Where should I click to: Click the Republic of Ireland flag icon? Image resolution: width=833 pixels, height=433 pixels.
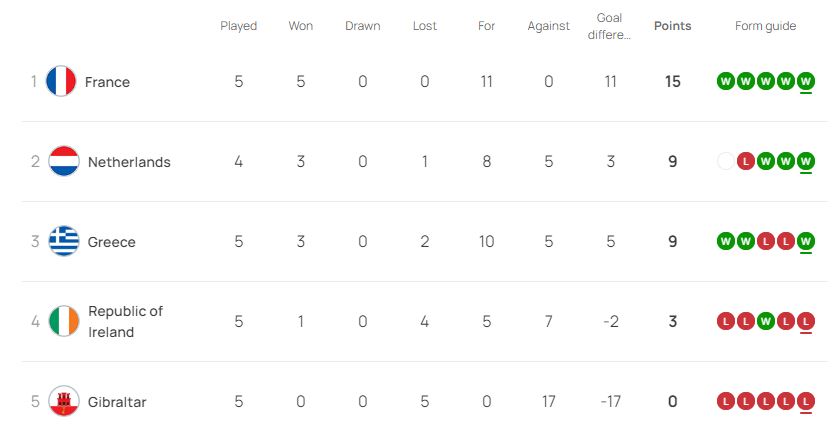pos(64,321)
